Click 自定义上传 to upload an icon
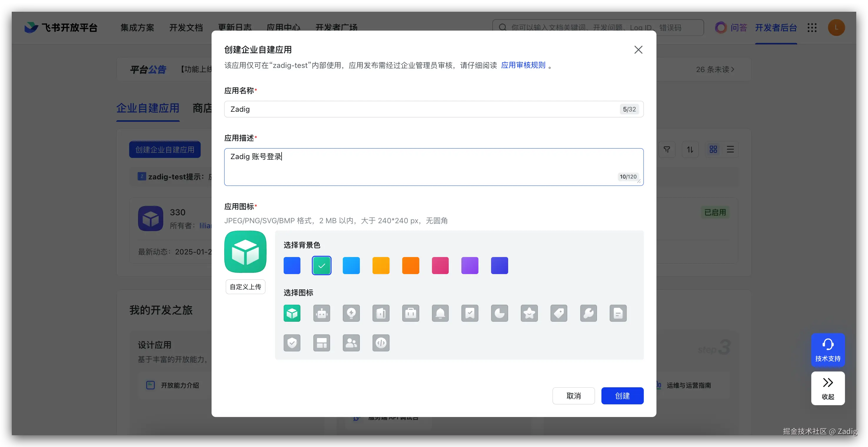This screenshot has height=447, width=868. click(245, 287)
